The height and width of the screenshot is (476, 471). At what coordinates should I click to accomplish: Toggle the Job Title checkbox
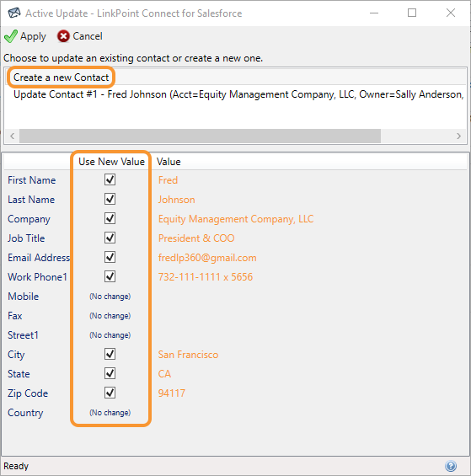110,238
